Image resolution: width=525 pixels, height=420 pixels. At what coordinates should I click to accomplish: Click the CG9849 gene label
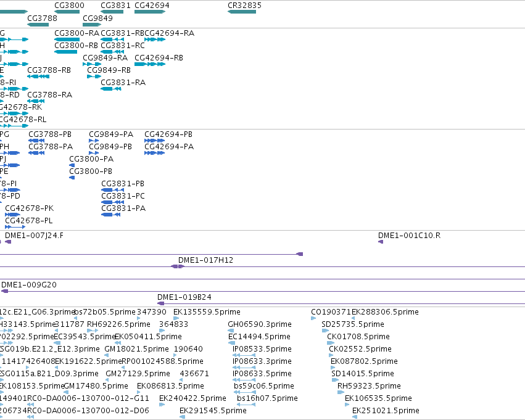[x=97, y=18]
